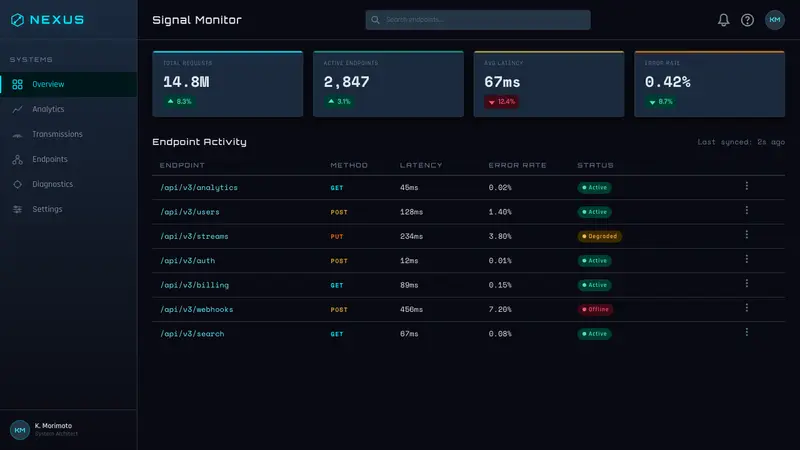This screenshot has height=450, width=800.
Task: Open /api/v3/users endpoint link
Action: tap(190, 212)
